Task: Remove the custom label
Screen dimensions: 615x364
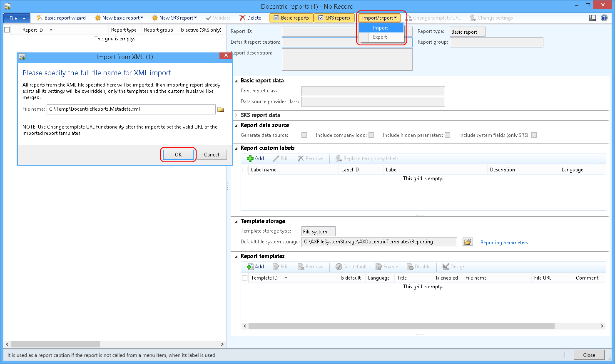Action: (311, 158)
